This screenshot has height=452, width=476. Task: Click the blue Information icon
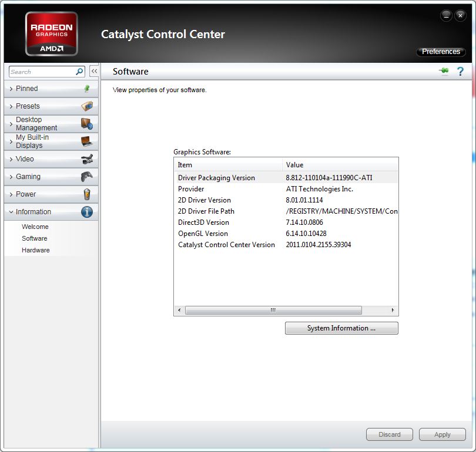point(87,211)
